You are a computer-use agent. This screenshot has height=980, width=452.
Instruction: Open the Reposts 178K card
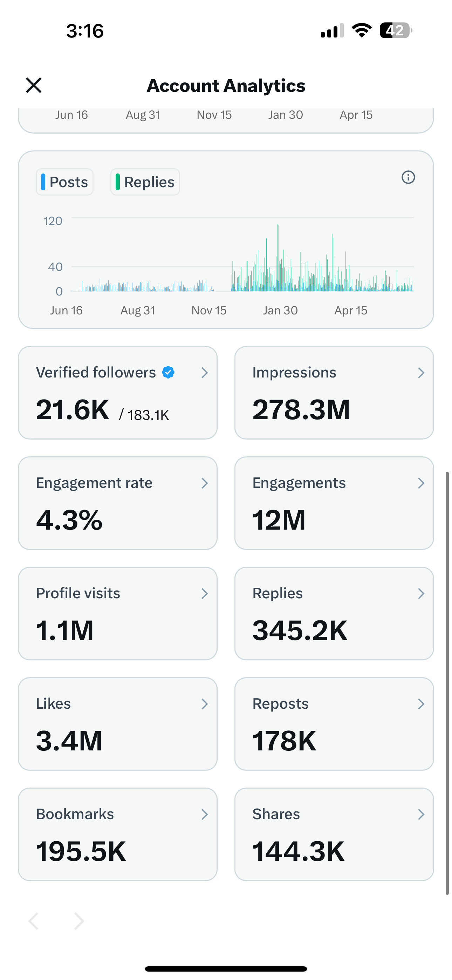(334, 723)
